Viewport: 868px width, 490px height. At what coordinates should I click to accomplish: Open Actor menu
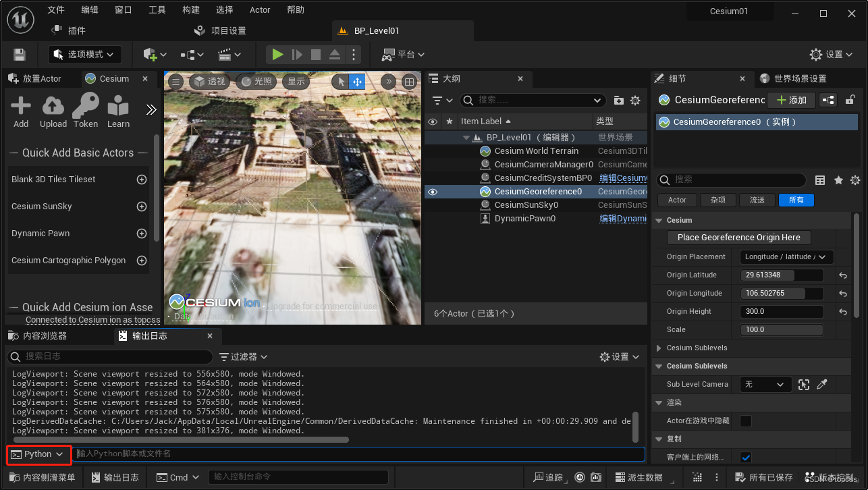pyautogui.click(x=260, y=10)
